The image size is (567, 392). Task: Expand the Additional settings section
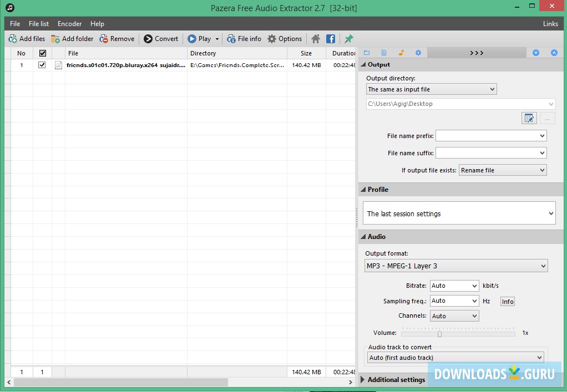(363, 380)
